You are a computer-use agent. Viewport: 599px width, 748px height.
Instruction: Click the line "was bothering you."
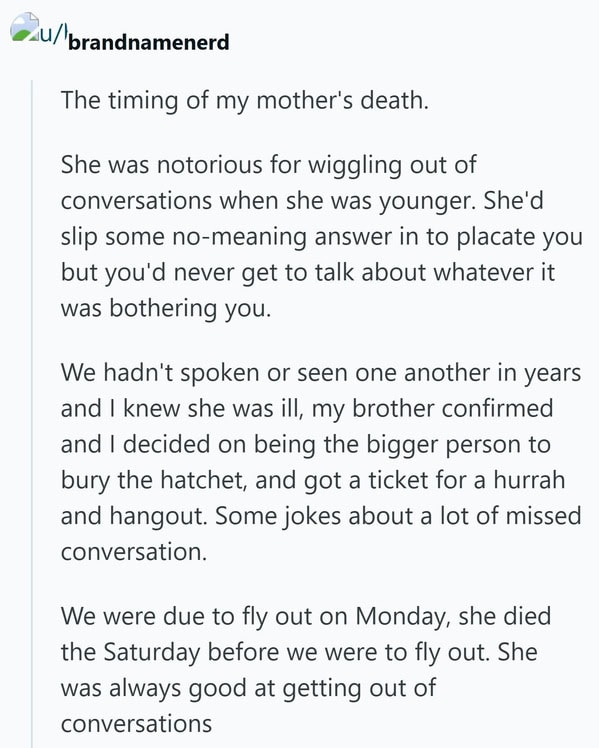pyautogui.click(x=166, y=309)
